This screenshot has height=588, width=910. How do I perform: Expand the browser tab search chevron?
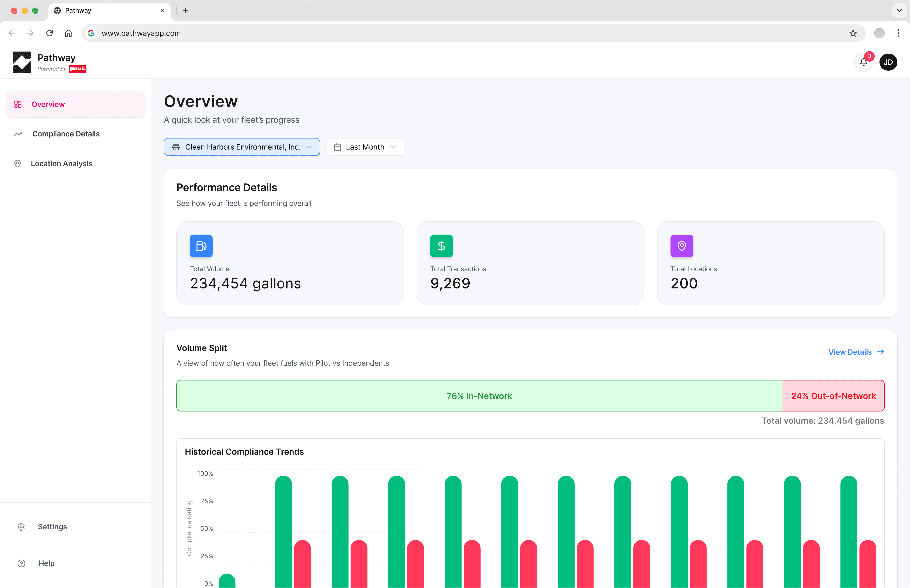point(899,10)
